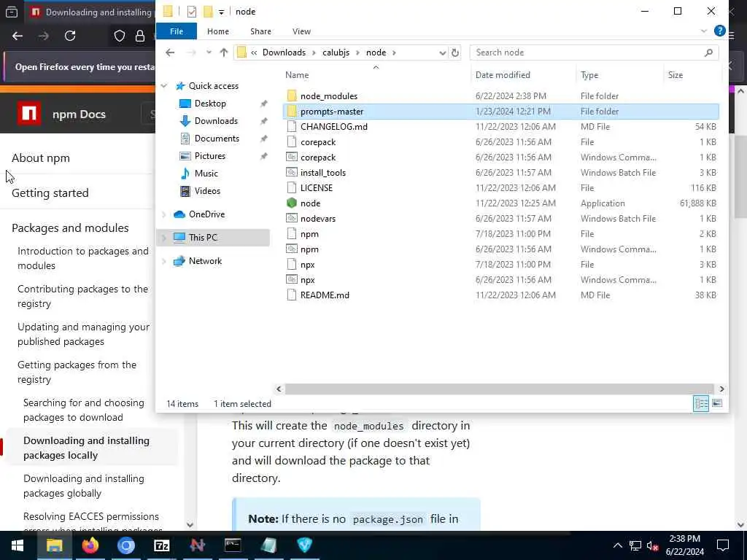Select the CHANGELOG.md file
This screenshot has height=560, width=747.
pos(334,127)
